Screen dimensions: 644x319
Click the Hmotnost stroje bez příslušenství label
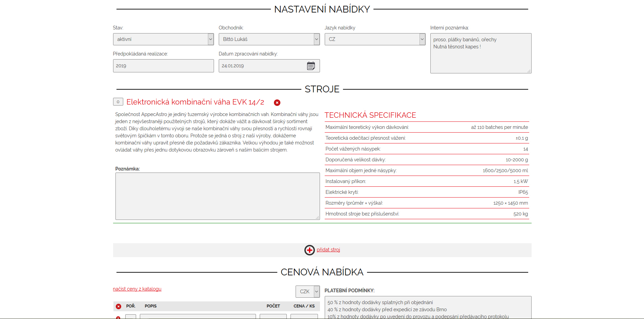[x=362, y=214]
